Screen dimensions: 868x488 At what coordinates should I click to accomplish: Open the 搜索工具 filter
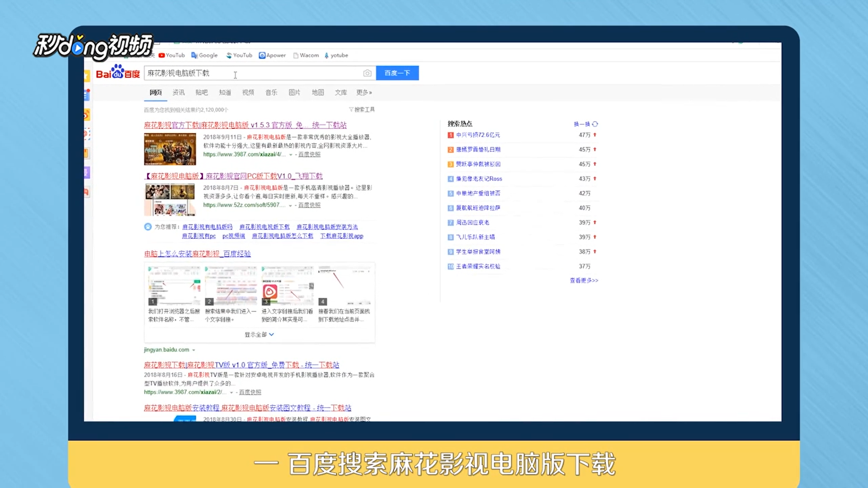(x=362, y=109)
